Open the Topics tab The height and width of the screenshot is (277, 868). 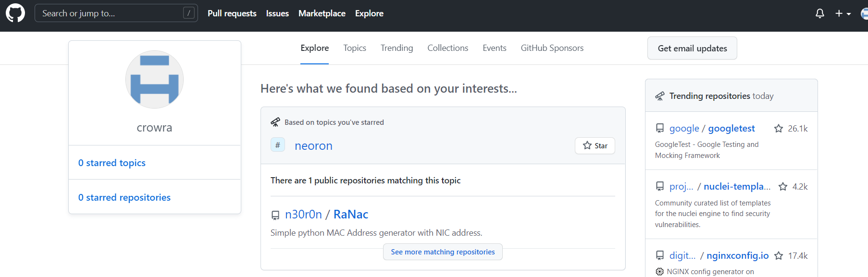pyautogui.click(x=355, y=48)
